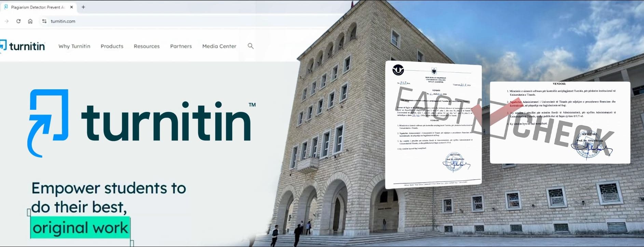The width and height of the screenshot is (644, 247).
Task: Open the Partners menu
Action: coord(181,46)
